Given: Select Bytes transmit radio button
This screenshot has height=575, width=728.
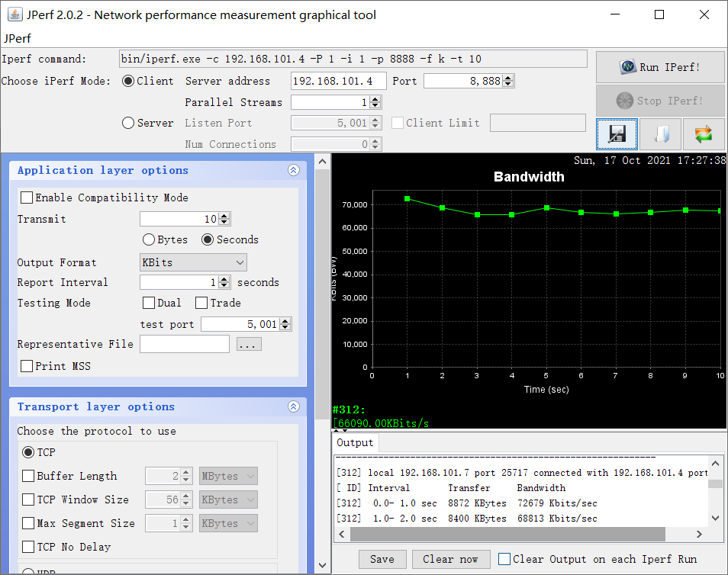Looking at the screenshot, I should (149, 239).
